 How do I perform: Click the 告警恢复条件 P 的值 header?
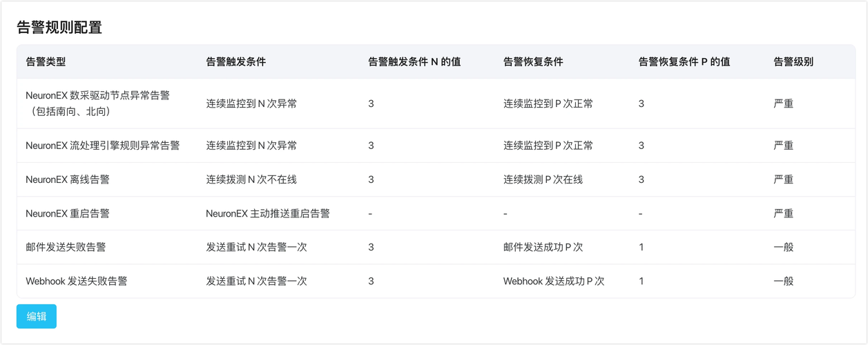tap(684, 61)
